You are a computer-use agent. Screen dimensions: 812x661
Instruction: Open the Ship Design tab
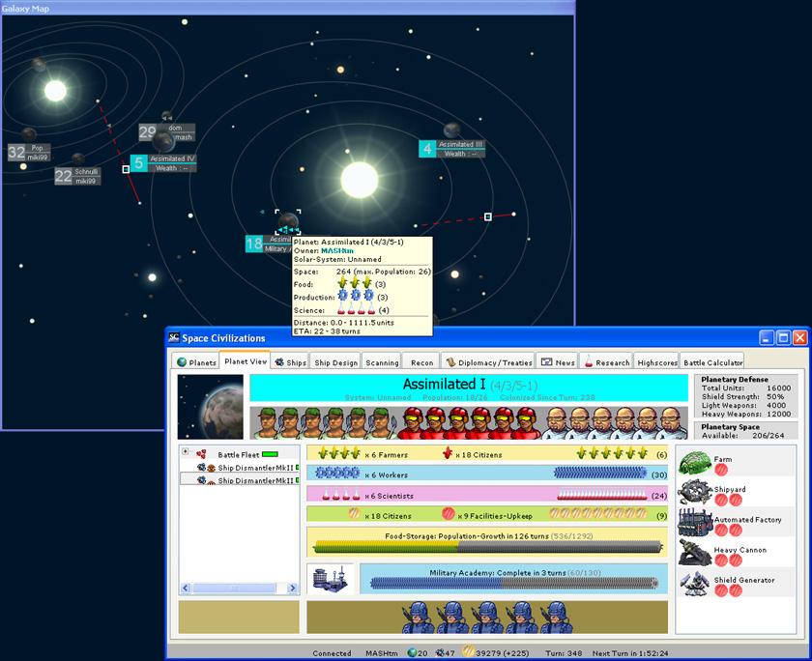click(335, 362)
